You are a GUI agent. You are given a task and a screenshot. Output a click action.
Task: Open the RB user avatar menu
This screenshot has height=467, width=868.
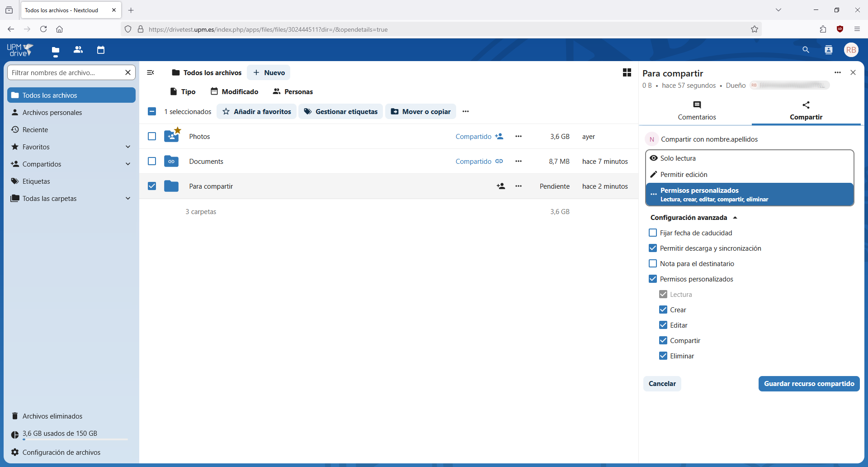[x=851, y=50]
